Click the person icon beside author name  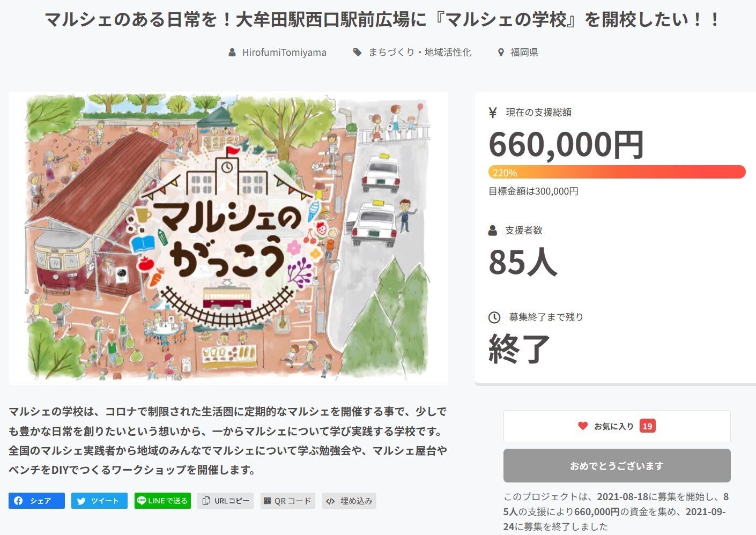coord(232,53)
